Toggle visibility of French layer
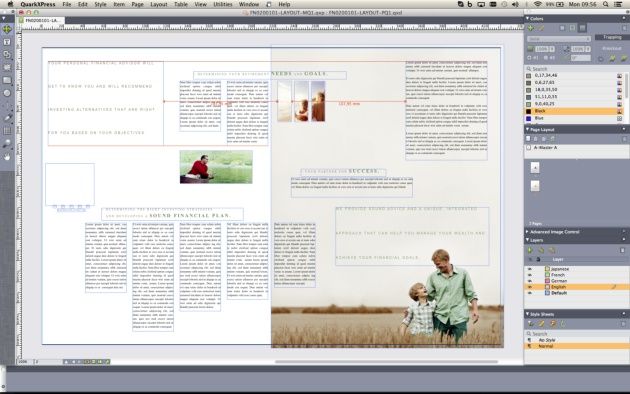This screenshot has width=630, height=394. [530, 275]
